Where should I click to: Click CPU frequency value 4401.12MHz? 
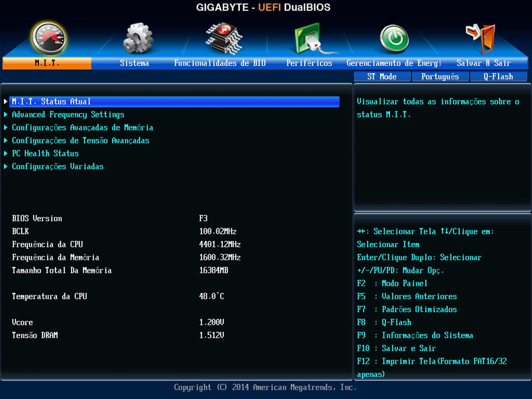220,244
